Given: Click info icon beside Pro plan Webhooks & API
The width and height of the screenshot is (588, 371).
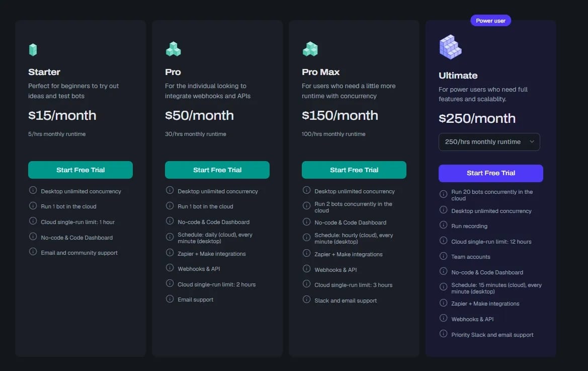Looking at the screenshot, I should pyautogui.click(x=170, y=268).
